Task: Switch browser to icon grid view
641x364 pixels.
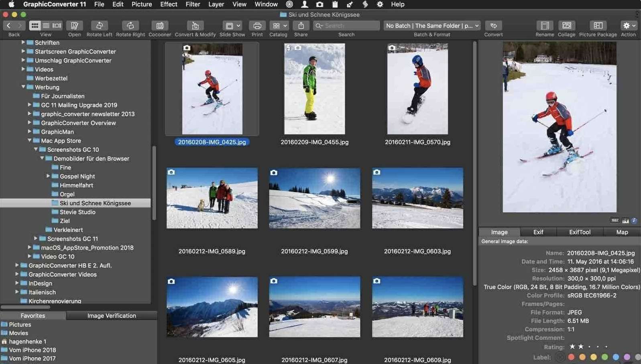Action: [x=35, y=26]
